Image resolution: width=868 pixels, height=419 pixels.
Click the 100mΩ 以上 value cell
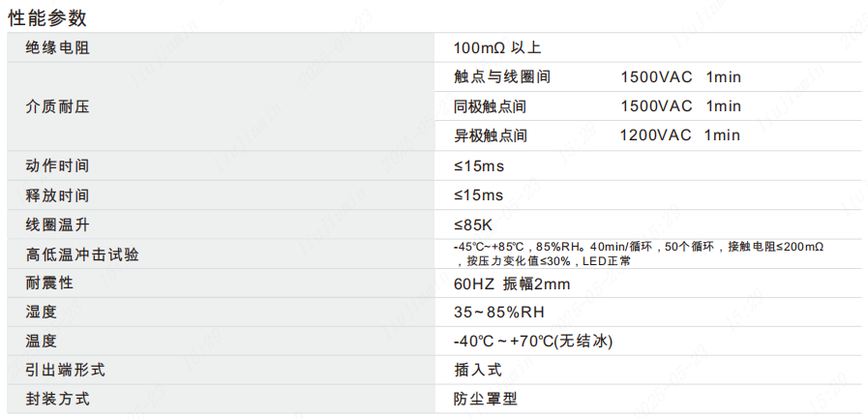coord(503,47)
